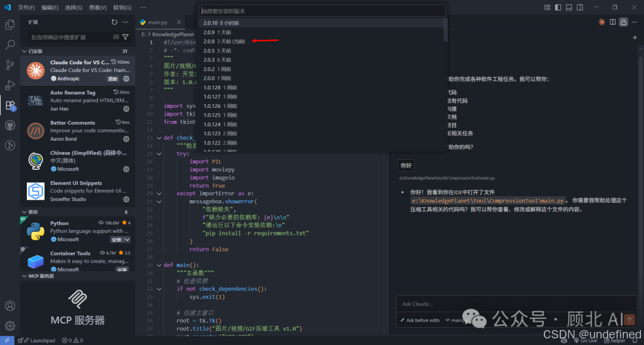Toggle the lock icon in the Claude panel
This screenshot has height=345, width=644.
(624, 21)
